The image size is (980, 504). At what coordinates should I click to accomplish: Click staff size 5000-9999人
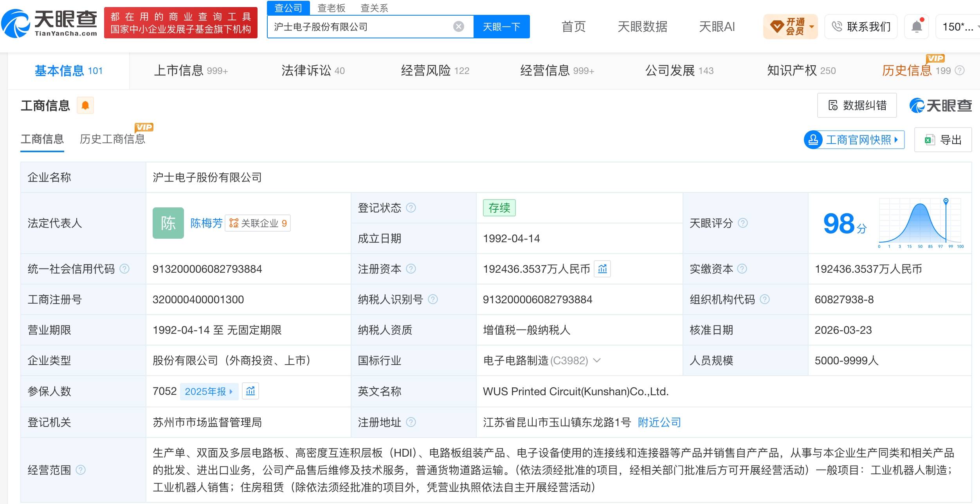coord(847,360)
